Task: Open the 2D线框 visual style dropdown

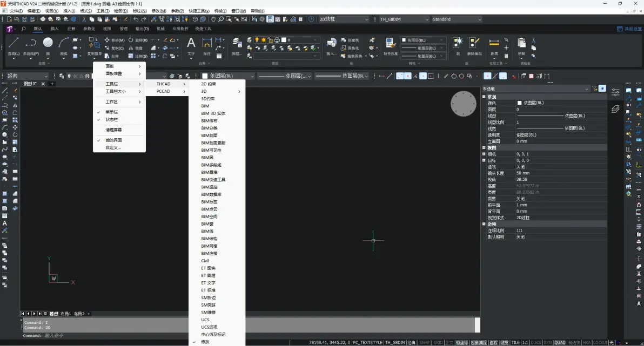Action: [x=344, y=19]
